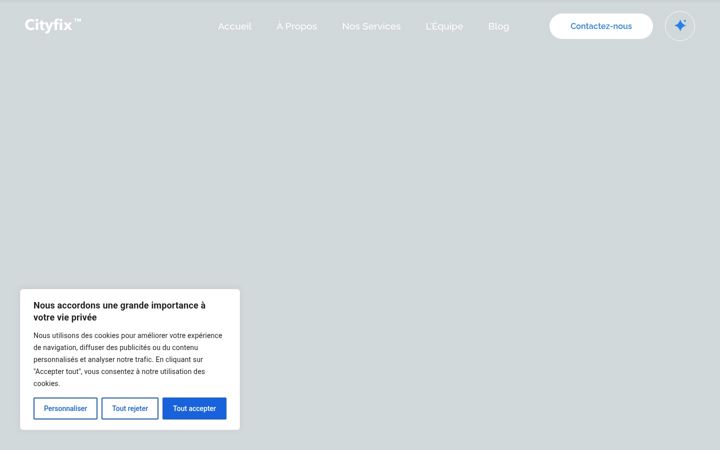Image resolution: width=720 pixels, height=450 pixels.
Task: Accept all cookies with Tout accepter
Action: pos(194,408)
